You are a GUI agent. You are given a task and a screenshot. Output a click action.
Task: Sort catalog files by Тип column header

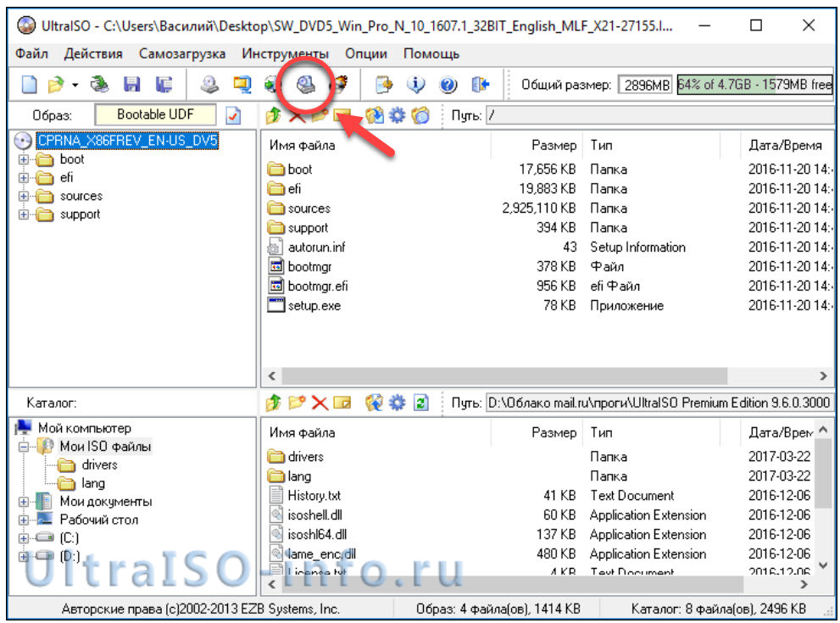(x=651, y=432)
